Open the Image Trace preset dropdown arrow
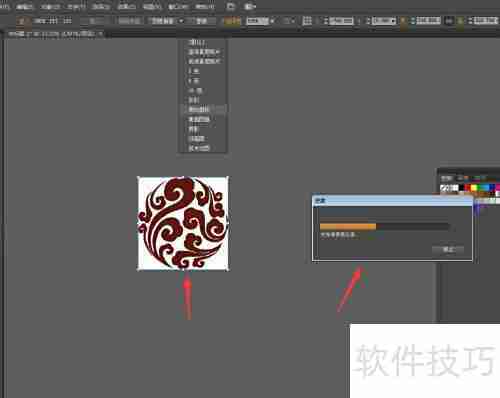Screen dimensions: 500x398 (x=181, y=21)
